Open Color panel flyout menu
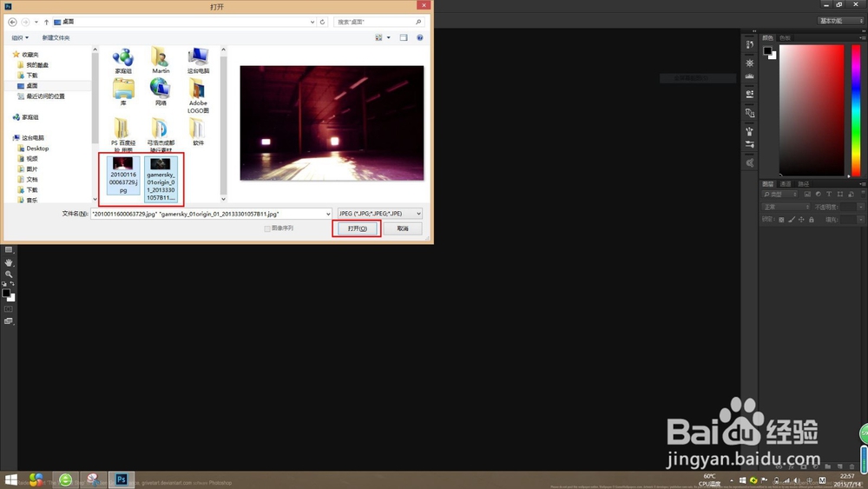868x489 pixels. pyautogui.click(x=862, y=37)
